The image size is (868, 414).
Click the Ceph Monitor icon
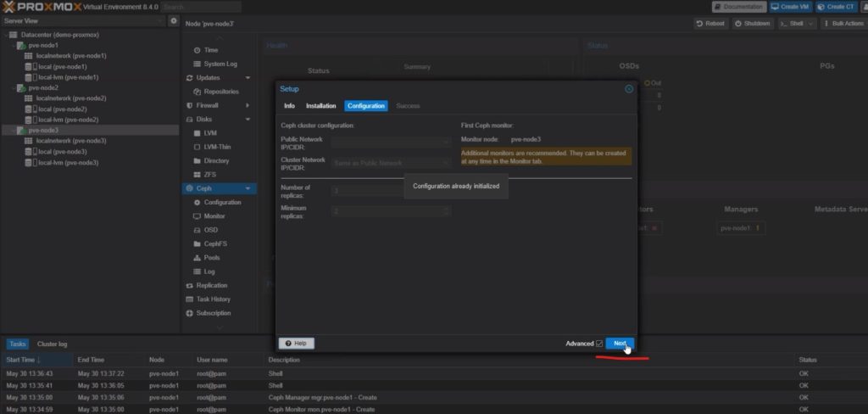click(x=197, y=216)
